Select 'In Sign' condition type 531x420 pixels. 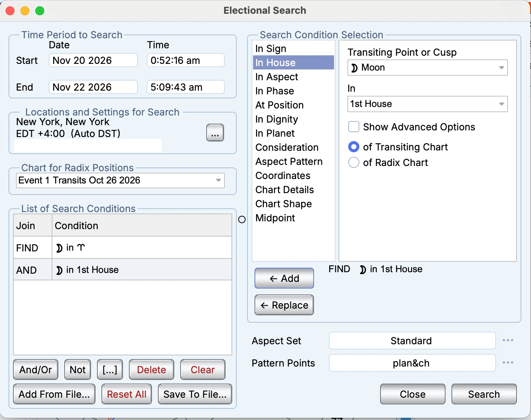(293, 49)
